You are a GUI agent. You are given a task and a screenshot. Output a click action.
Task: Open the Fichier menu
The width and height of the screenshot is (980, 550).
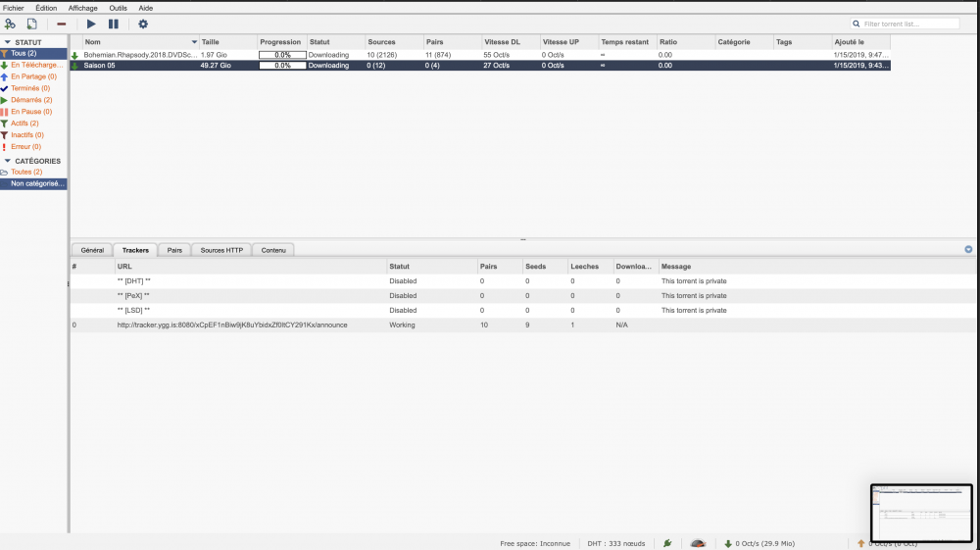tap(13, 8)
